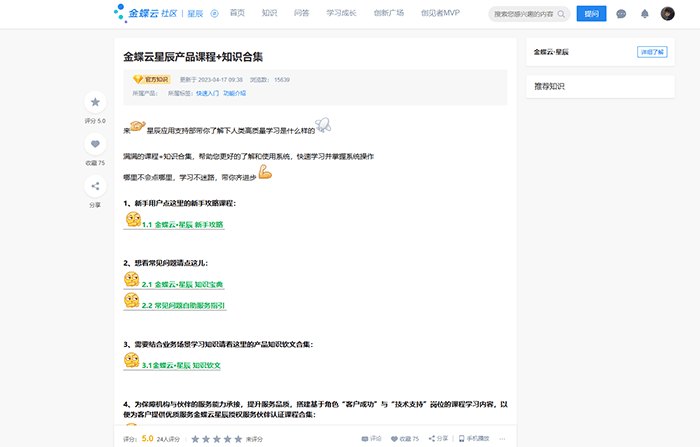Click 收藏 75 in bottom action bar
Screen dimensions: 700x447
tap(405, 439)
